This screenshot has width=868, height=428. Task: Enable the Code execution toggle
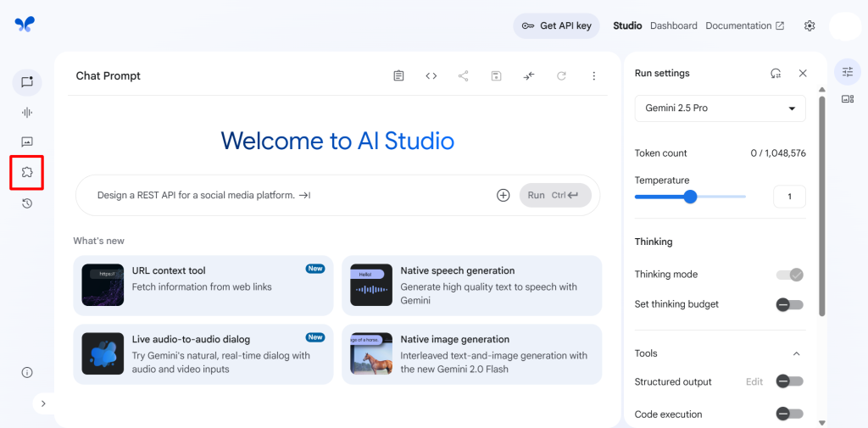tap(790, 414)
